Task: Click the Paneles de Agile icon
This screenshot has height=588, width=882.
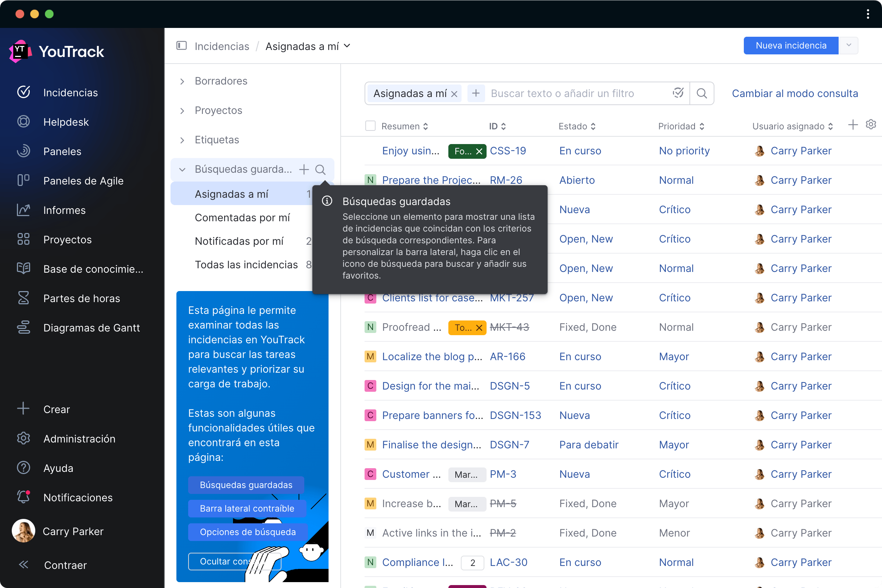Action: click(x=24, y=180)
